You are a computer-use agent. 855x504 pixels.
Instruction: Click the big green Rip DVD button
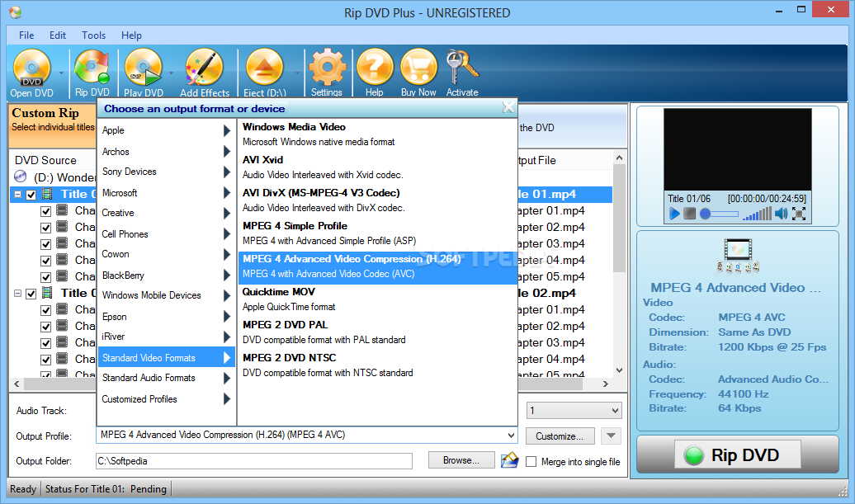737,455
